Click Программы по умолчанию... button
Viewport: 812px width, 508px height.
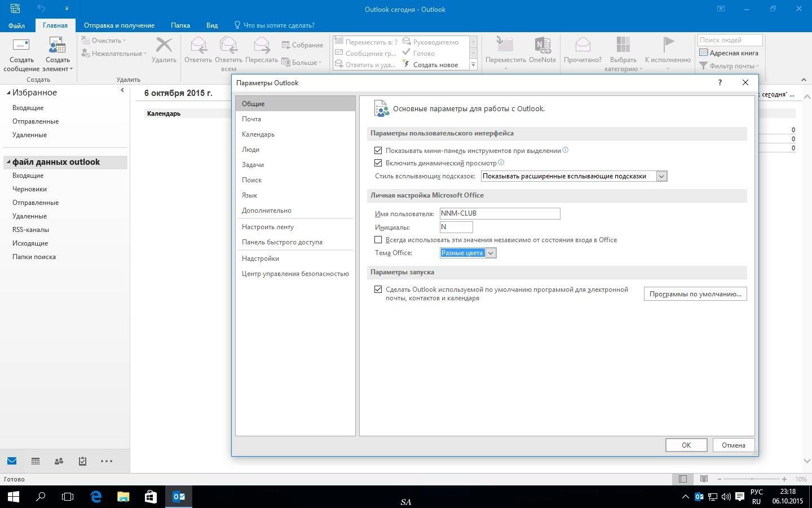[695, 294]
